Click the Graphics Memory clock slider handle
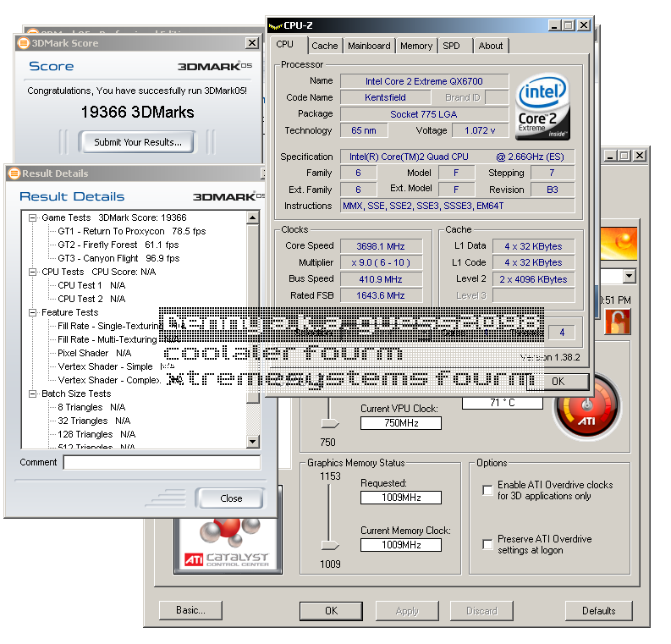The width and height of the screenshot is (671, 644). click(329, 546)
